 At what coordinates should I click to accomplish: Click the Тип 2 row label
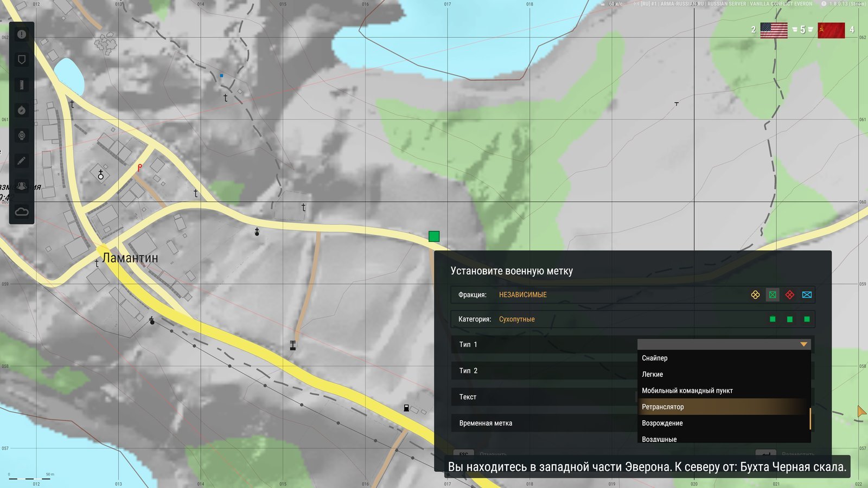[468, 371]
